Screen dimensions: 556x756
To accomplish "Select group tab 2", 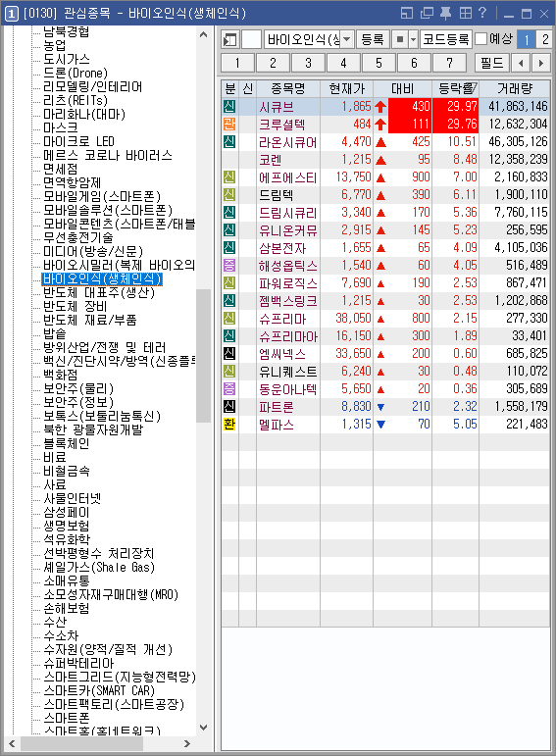I will coord(273,63).
